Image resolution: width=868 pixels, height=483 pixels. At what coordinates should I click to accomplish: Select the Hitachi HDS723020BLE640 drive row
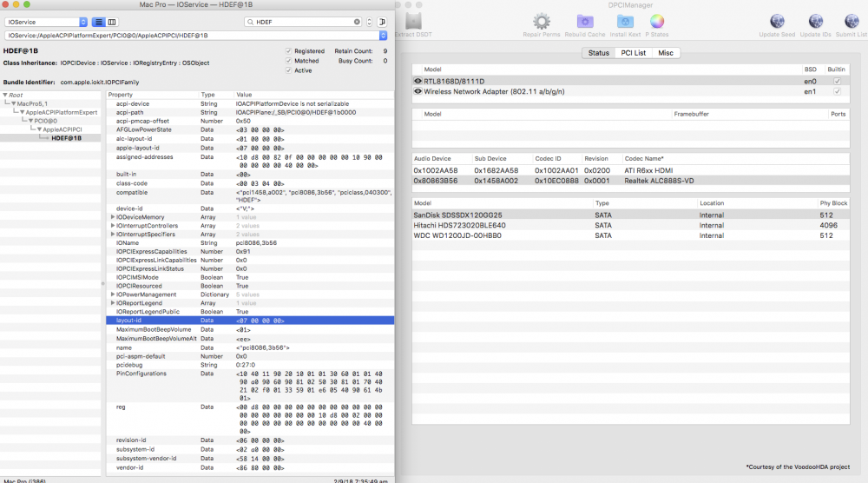coord(630,226)
